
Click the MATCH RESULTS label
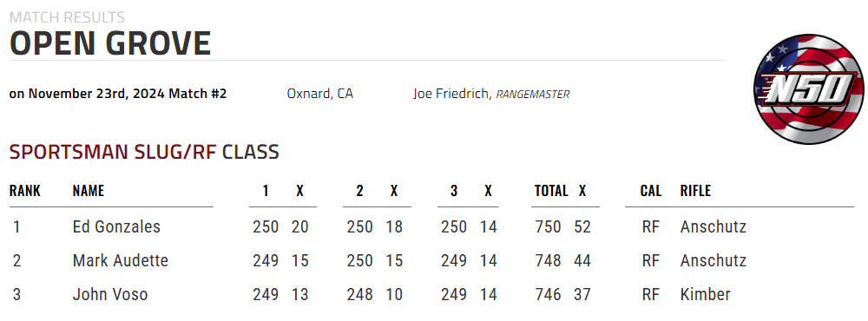(x=67, y=17)
